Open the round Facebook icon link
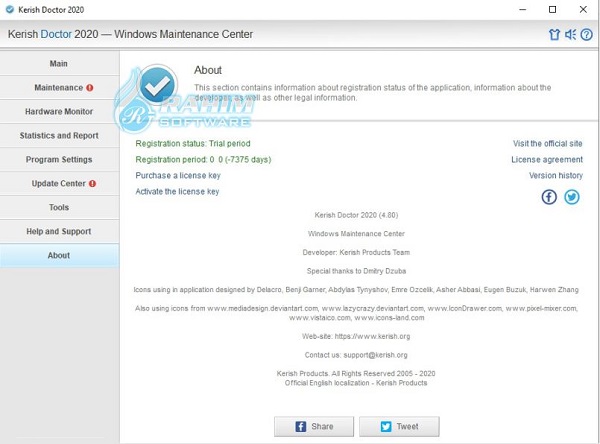This screenshot has height=444, width=600. [x=549, y=197]
